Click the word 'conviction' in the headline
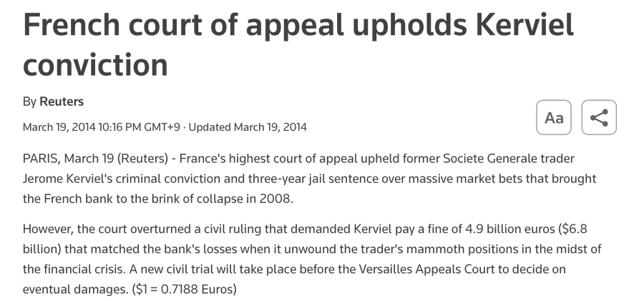This screenshot has width=644, height=301. (95, 65)
